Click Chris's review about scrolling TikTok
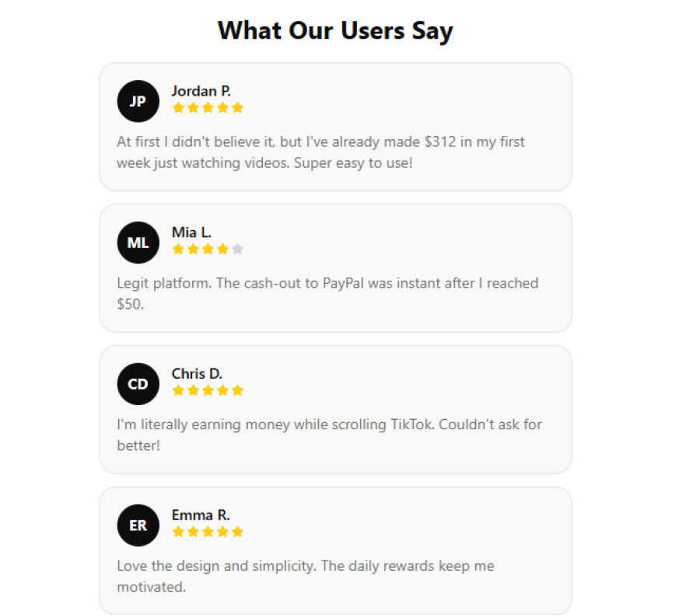 click(x=329, y=435)
